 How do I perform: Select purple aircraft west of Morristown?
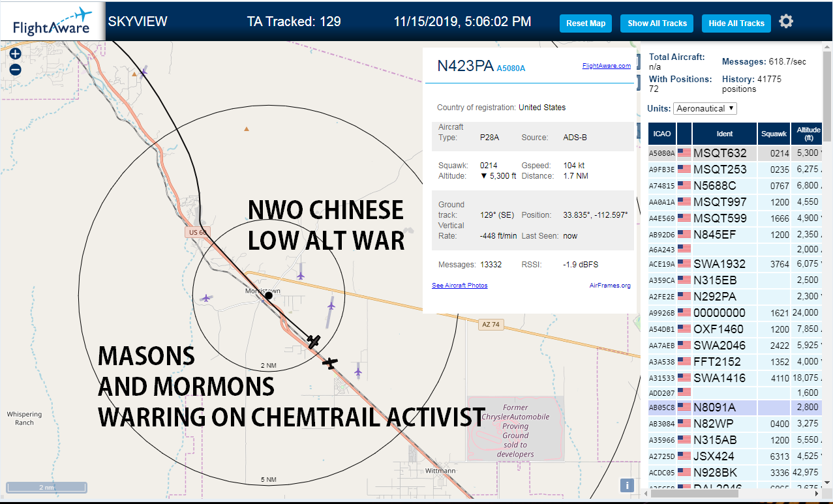[207, 298]
